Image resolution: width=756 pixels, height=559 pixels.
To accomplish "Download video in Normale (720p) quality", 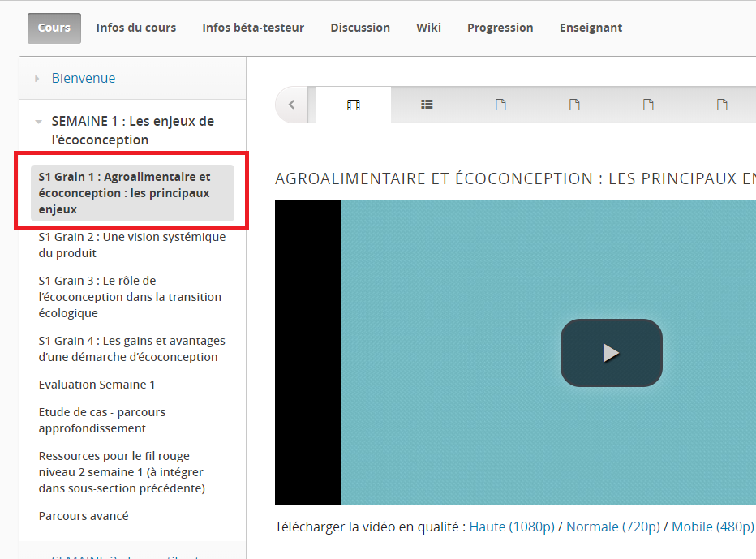I will (x=612, y=527).
